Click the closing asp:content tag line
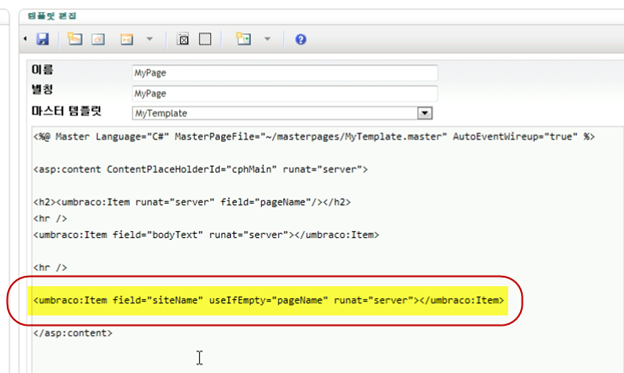The image size is (624, 373). pyautogui.click(x=73, y=333)
